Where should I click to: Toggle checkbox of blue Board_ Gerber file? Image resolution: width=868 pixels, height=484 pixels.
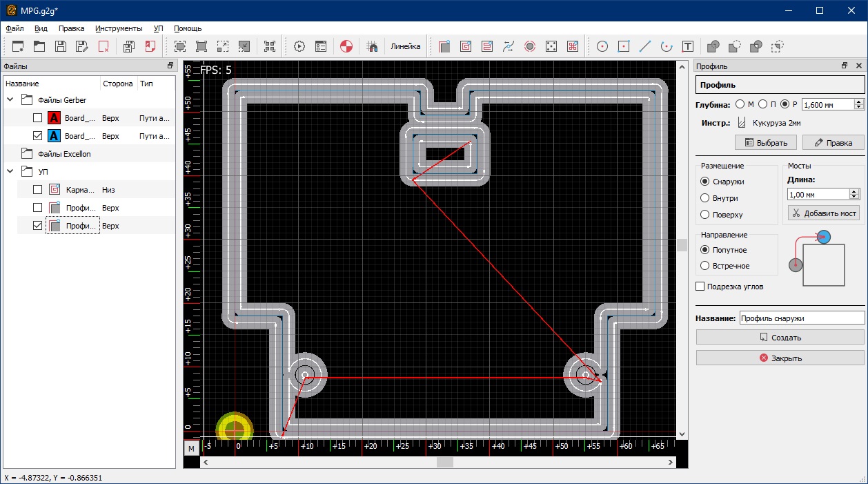[x=38, y=136]
